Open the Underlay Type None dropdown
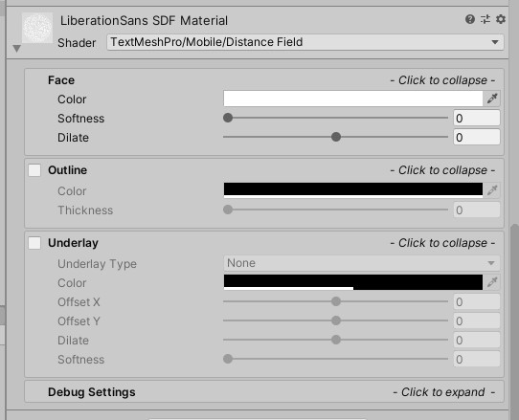Image resolution: width=519 pixels, height=420 pixels. (x=361, y=263)
